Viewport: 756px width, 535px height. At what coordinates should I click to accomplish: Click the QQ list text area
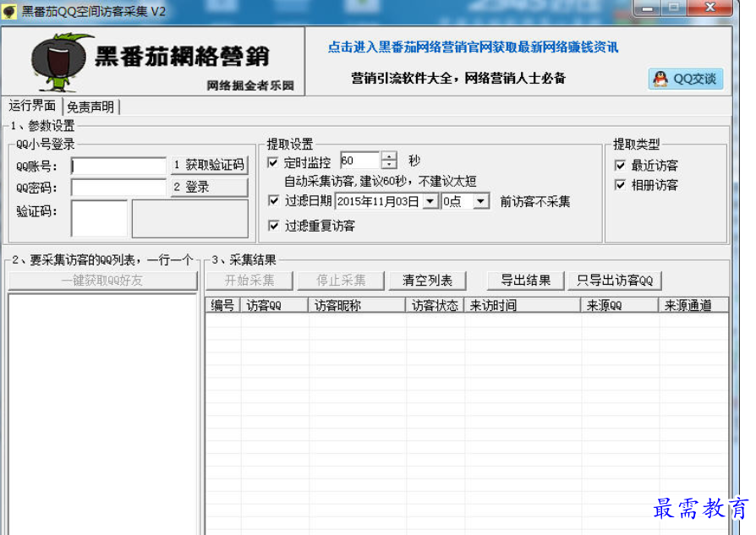click(x=102, y=414)
